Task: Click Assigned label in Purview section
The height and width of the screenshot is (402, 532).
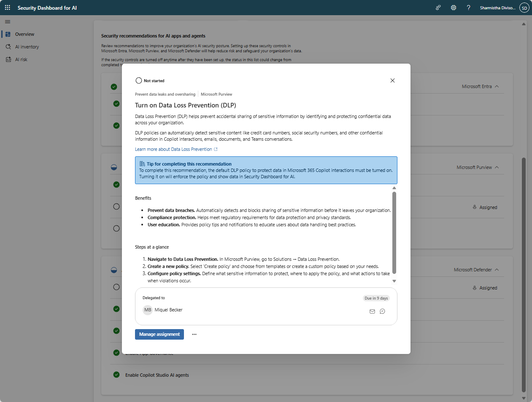Action: pos(488,207)
